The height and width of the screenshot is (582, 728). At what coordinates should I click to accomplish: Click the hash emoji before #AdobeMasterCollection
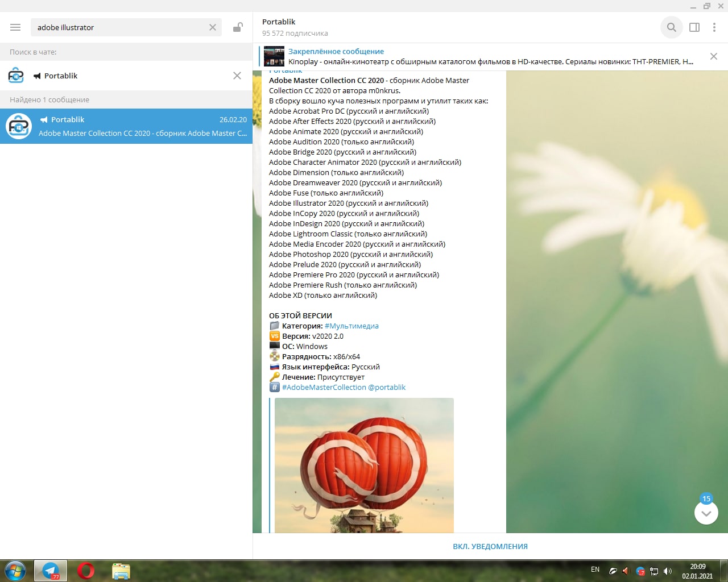[274, 388]
